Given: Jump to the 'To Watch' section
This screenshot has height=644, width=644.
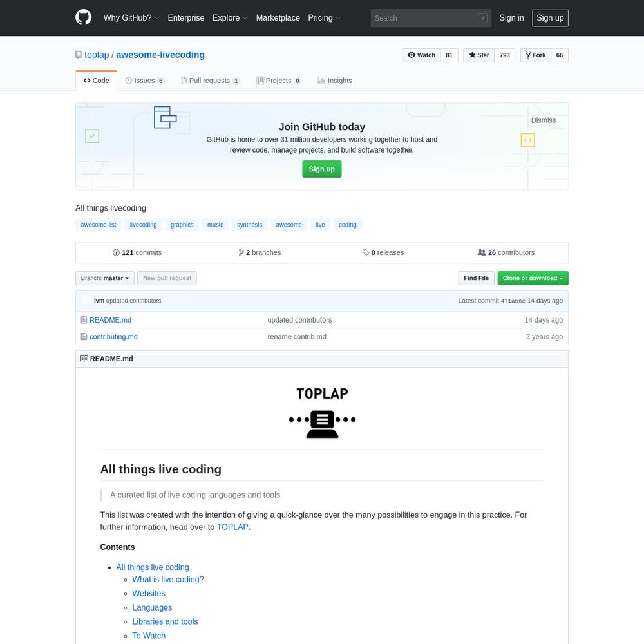Looking at the screenshot, I should coord(149,636).
